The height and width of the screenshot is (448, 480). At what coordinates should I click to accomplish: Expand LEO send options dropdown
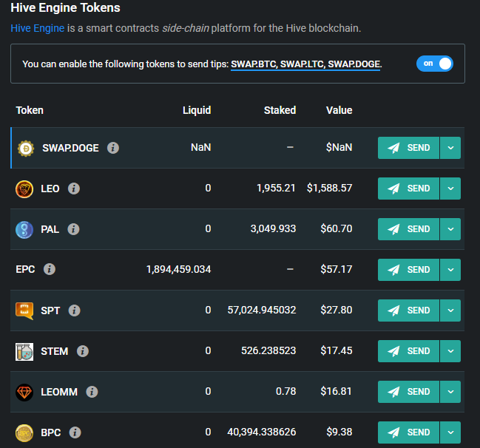(450, 189)
